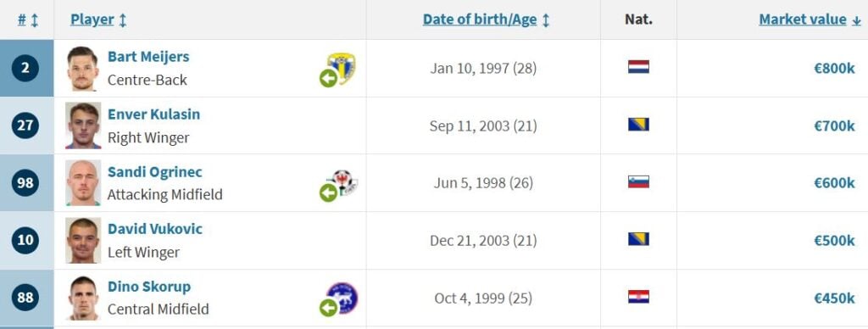The height and width of the screenshot is (329, 868).
Task: Click David Vukovic's portrait thumbnail
Action: click(83, 240)
